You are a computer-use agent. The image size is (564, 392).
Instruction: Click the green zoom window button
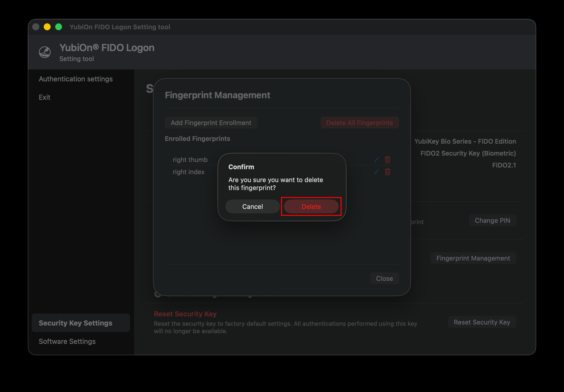point(59,27)
